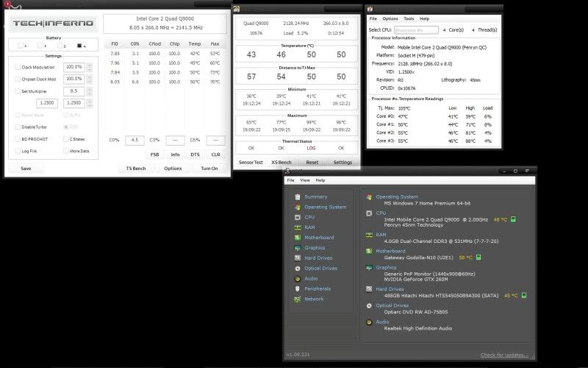Enable Log File checkbox
The image size is (588, 368).
point(18,151)
